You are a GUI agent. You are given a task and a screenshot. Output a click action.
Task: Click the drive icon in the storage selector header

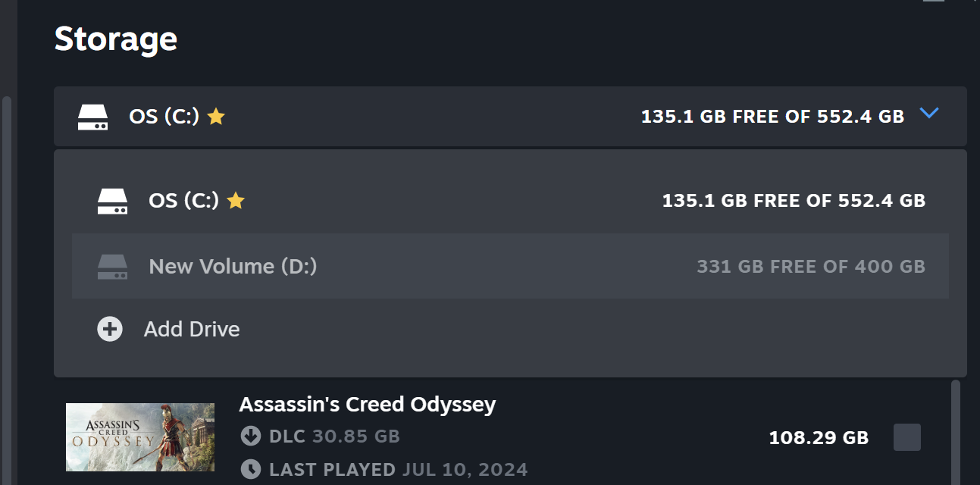93,117
